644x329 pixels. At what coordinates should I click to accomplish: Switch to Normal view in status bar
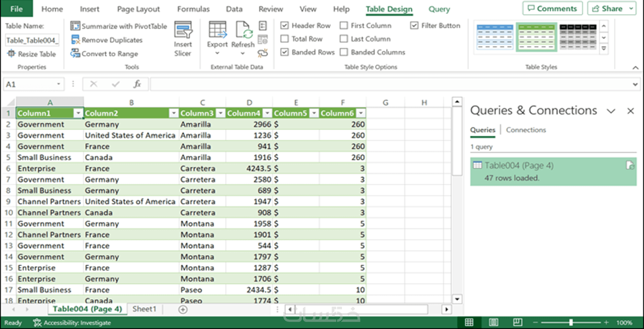click(x=469, y=322)
